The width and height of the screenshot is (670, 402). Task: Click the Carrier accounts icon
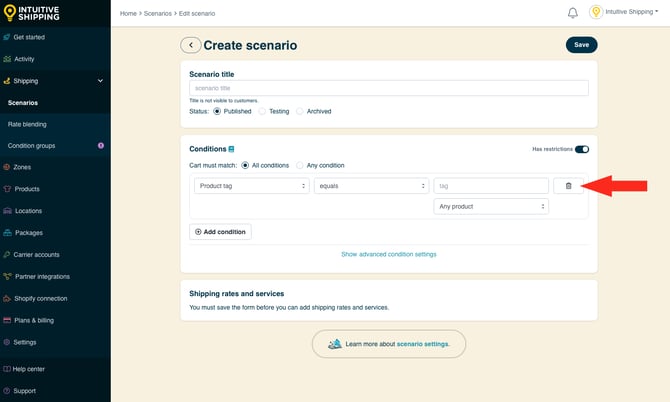click(x=7, y=255)
